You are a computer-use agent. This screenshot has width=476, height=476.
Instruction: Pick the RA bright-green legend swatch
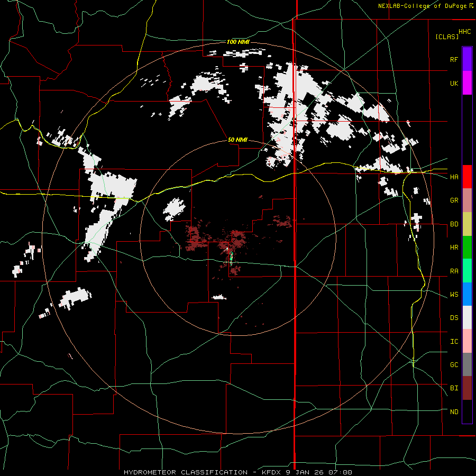pyautogui.click(x=467, y=271)
